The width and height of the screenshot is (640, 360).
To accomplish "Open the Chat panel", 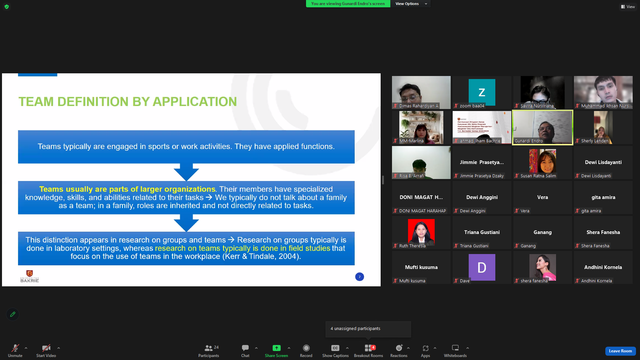I will [245, 350].
